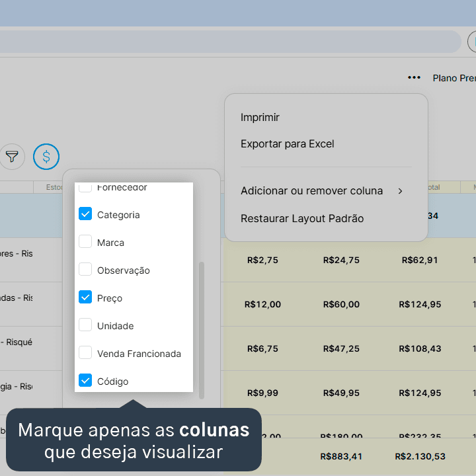
Task: Open the filter funnel icon
Action: point(12,157)
